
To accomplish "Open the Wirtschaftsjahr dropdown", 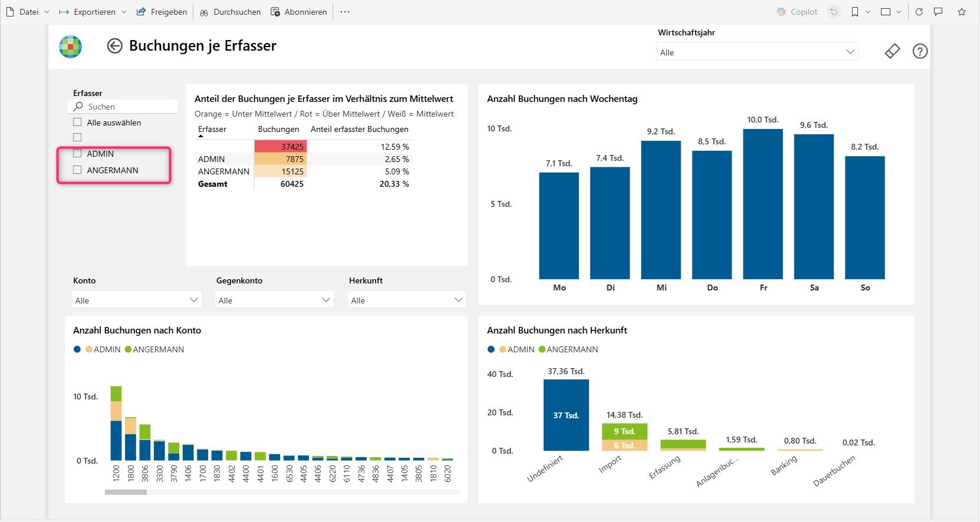I will tap(757, 52).
